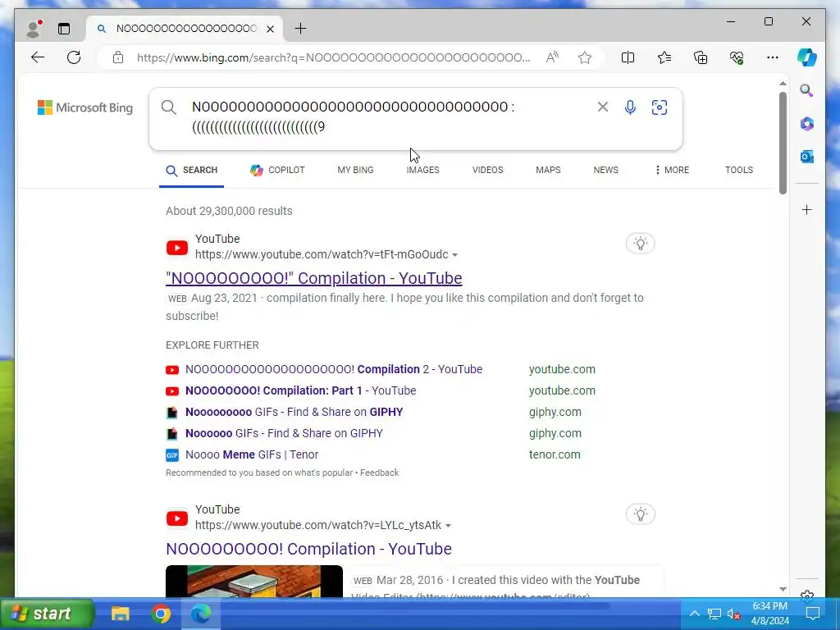Click the page vertical scrollbar thumb
This screenshot has width=840, height=630.
pyautogui.click(x=783, y=143)
